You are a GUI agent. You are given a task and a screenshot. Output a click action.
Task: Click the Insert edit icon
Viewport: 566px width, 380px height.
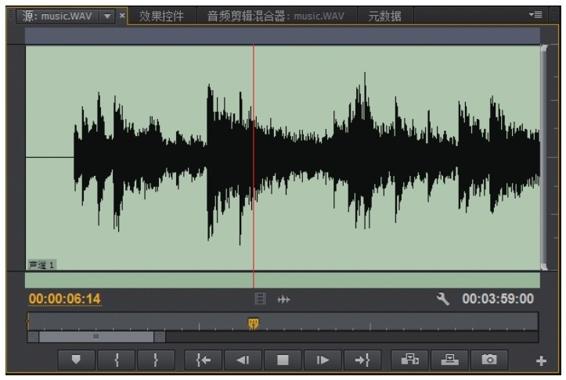click(410, 360)
